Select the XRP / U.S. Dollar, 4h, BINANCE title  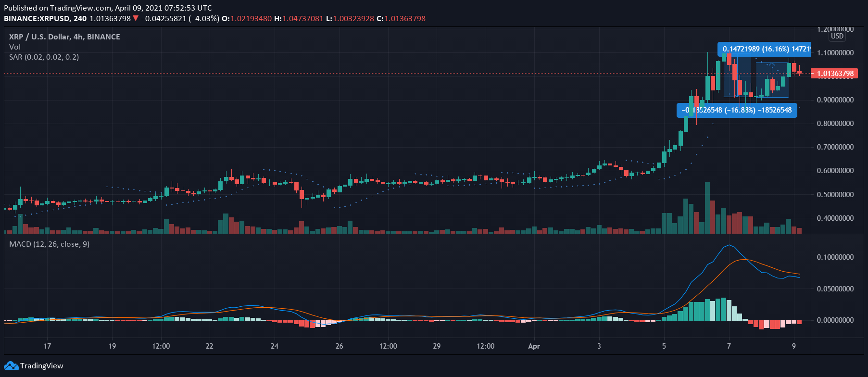[64, 37]
